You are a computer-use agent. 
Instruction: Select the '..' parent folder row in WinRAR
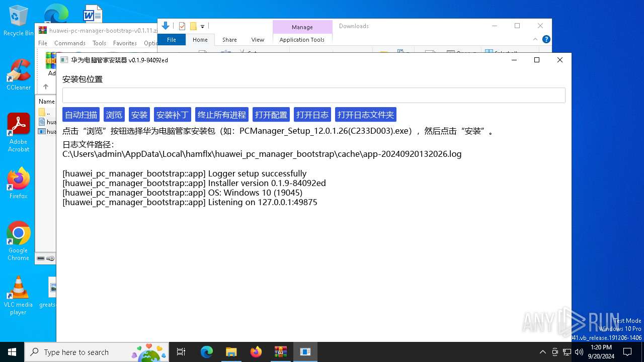[46, 112]
